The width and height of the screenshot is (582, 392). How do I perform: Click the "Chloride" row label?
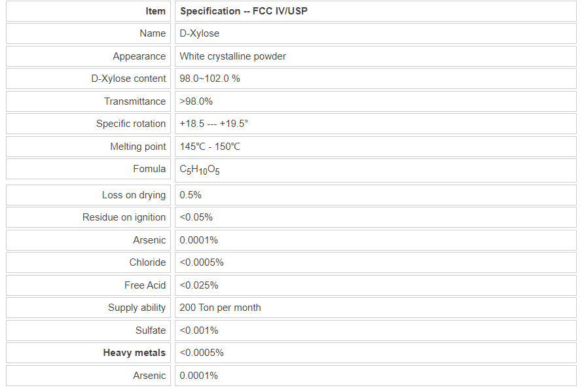[x=147, y=262]
